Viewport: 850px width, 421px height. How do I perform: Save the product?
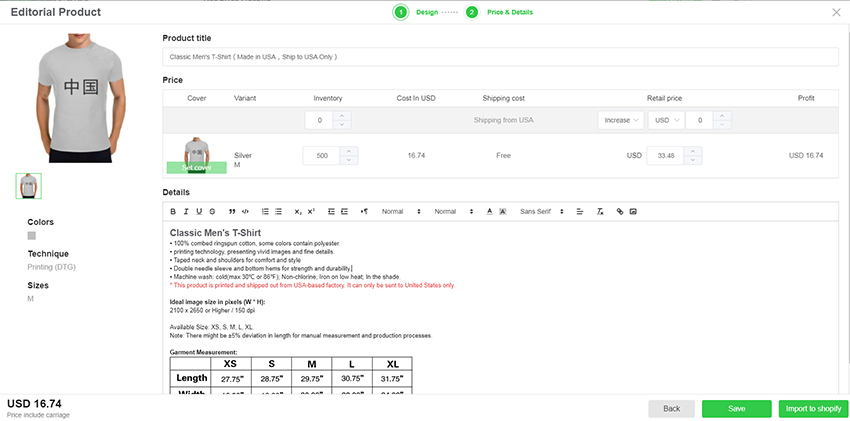coord(737,409)
